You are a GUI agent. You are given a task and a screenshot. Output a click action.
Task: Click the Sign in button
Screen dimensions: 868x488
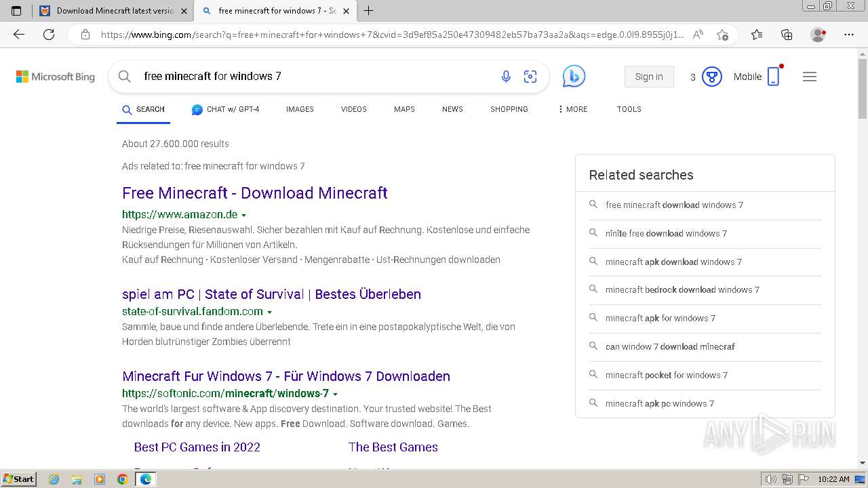649,77
